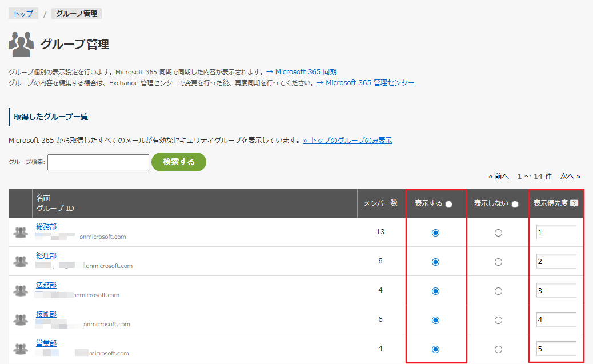This screenshot has width=593, height=364.
Task: Click the グループ管理 breadcrumb item
Action: coord(77,14)
